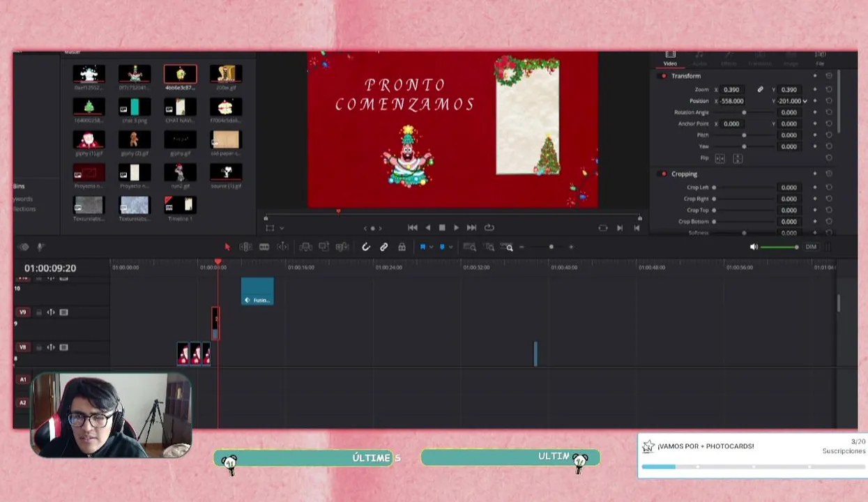Adjust the timeline zoom slider handle
868x502 pixels.
(x=551, y=247)
